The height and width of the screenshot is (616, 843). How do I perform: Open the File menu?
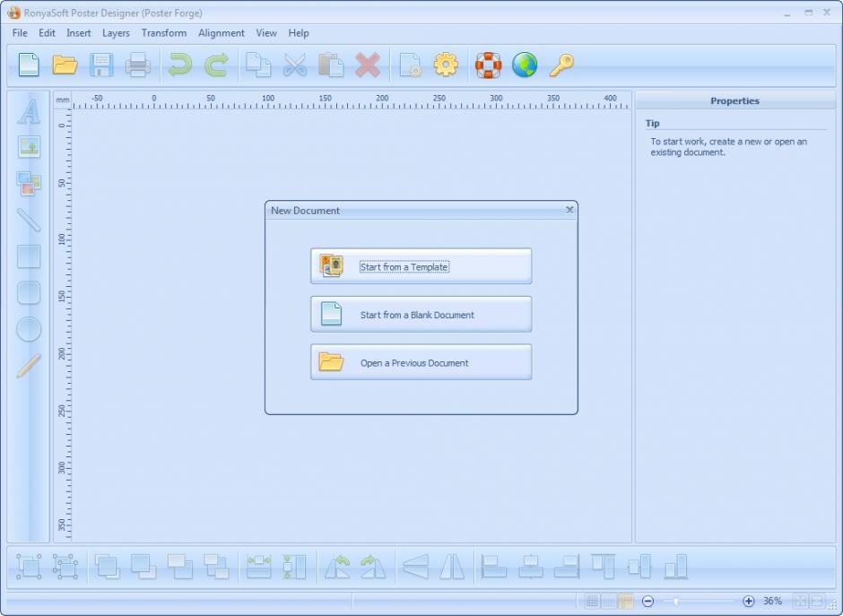(x=20, y=33)
